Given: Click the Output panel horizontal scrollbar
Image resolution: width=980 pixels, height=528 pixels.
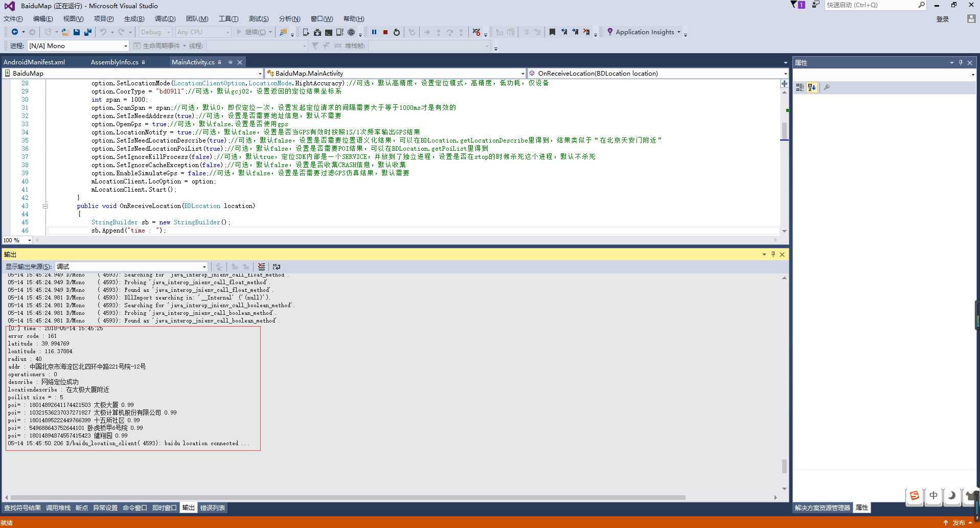Looking at the screenshot, I should [348, 497].
